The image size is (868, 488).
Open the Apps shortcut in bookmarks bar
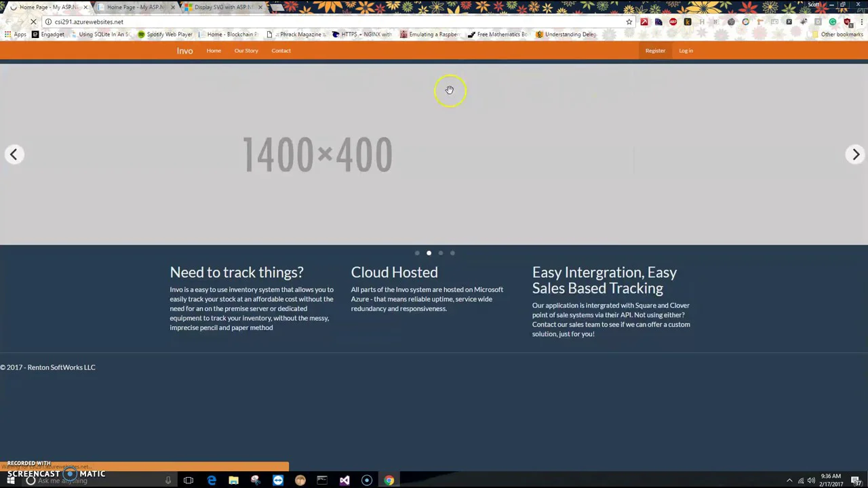point(15,35)
